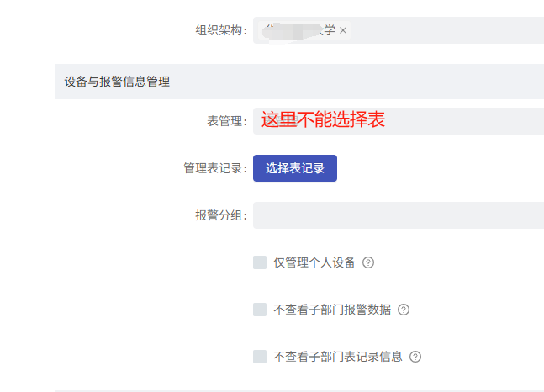Click the 报警分组: field label
Screen dimensions: 544x392
click(221, 215)
